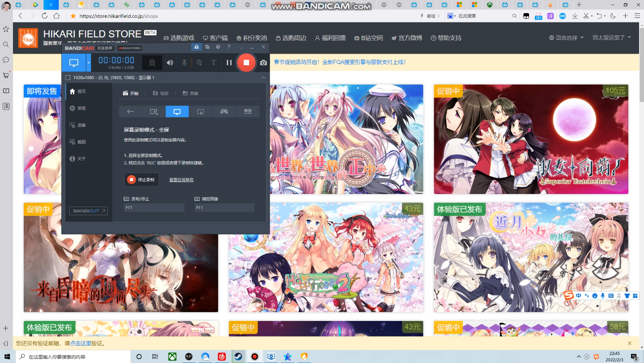Image resolution: width=644 pixels, height=363 pixels.
Task: Open 福利回馈 in store navigation
Action: click(x=330, y=38)
